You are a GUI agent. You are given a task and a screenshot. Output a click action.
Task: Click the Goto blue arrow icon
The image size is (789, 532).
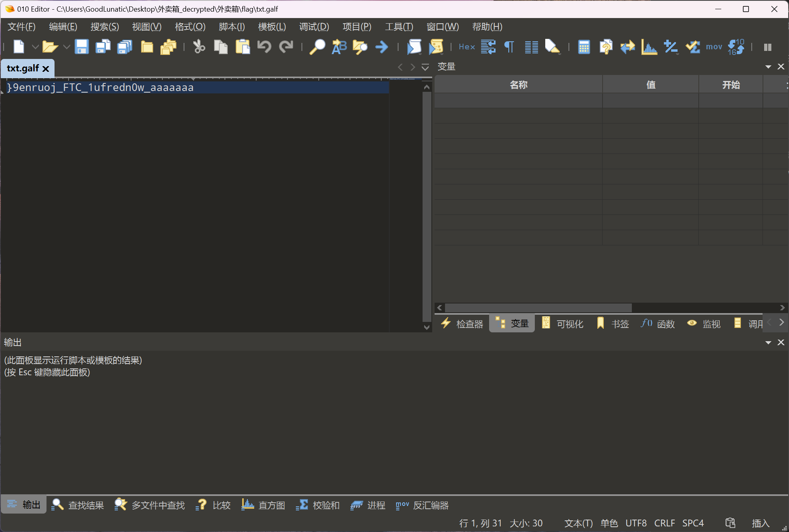[382, 47]
